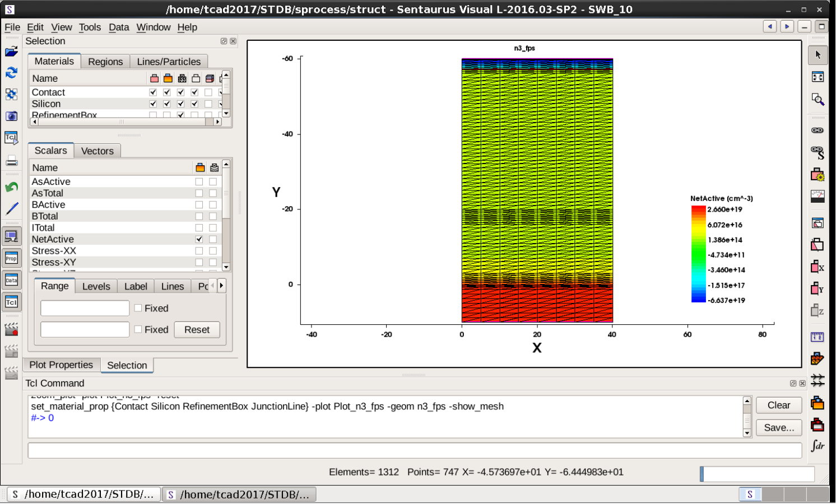
Task: Undock the Selection panel float icon
Action: [224, 41]
